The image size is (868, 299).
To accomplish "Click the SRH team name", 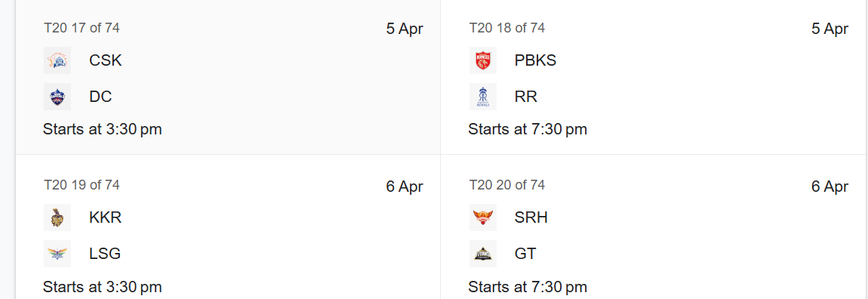I will point(531,217).
